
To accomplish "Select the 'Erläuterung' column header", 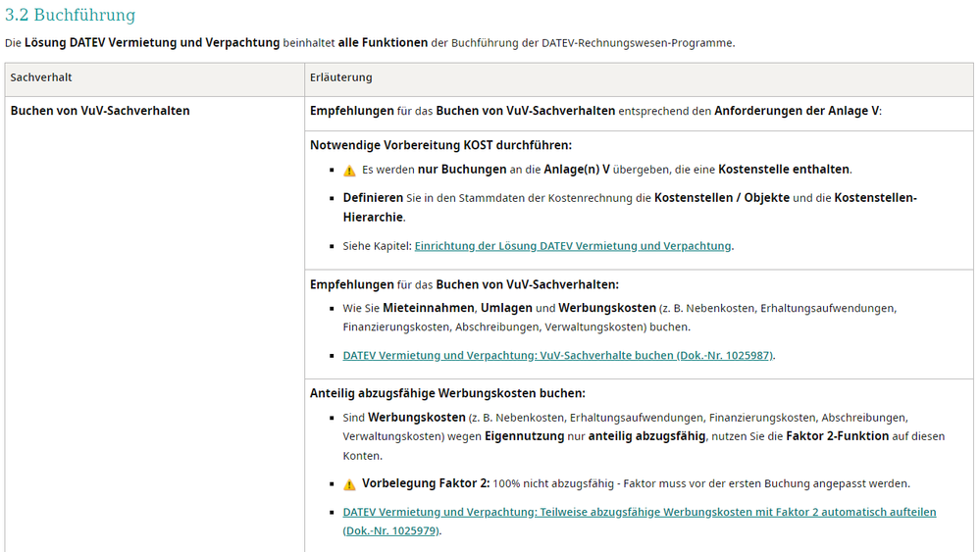I will pyautogui.click(x=340, y=77).
